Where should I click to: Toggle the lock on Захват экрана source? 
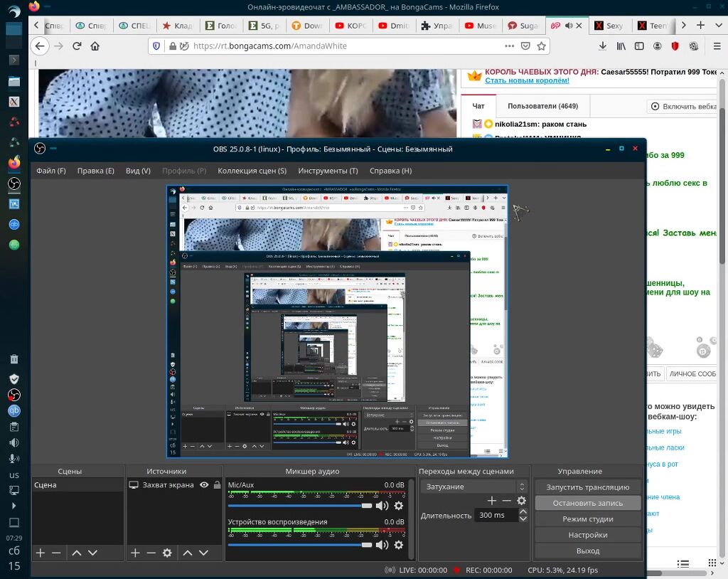click(x=217, y=485)
